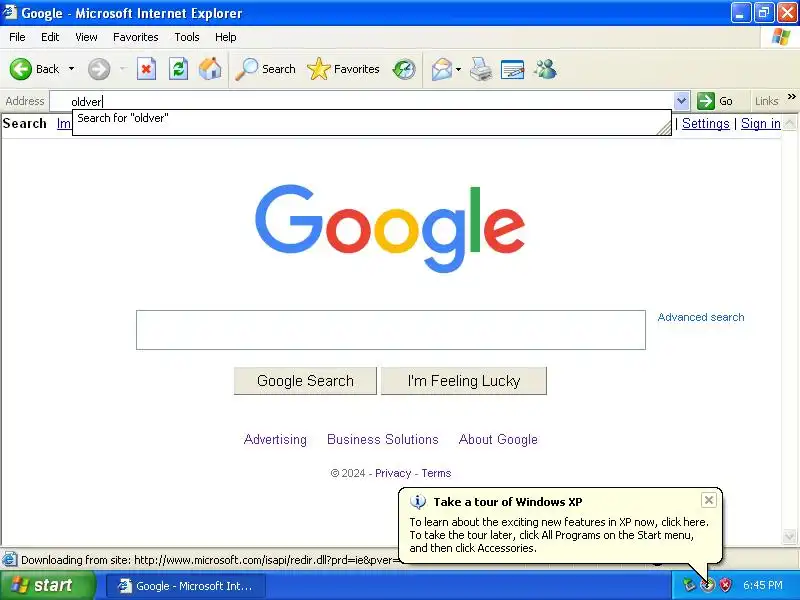Open the Advertising link
This screenshot has width=800, height=600.
coord(275,439)
